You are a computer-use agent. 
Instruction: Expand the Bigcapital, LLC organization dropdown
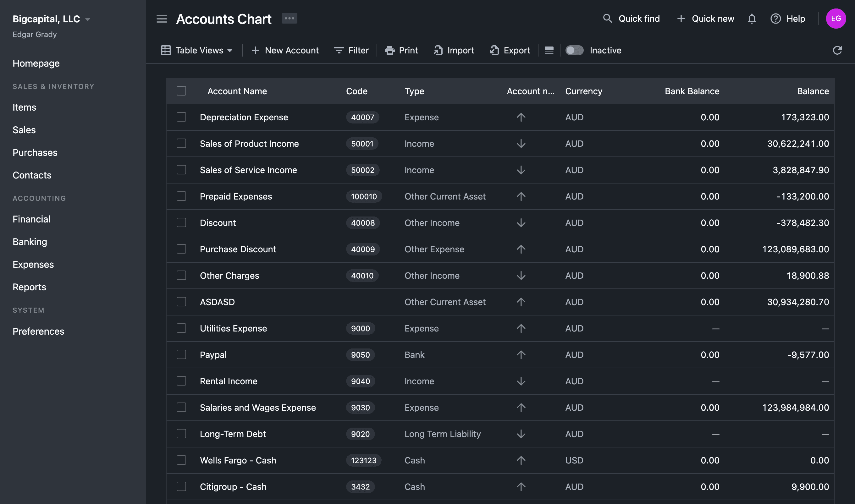[52, 19]
